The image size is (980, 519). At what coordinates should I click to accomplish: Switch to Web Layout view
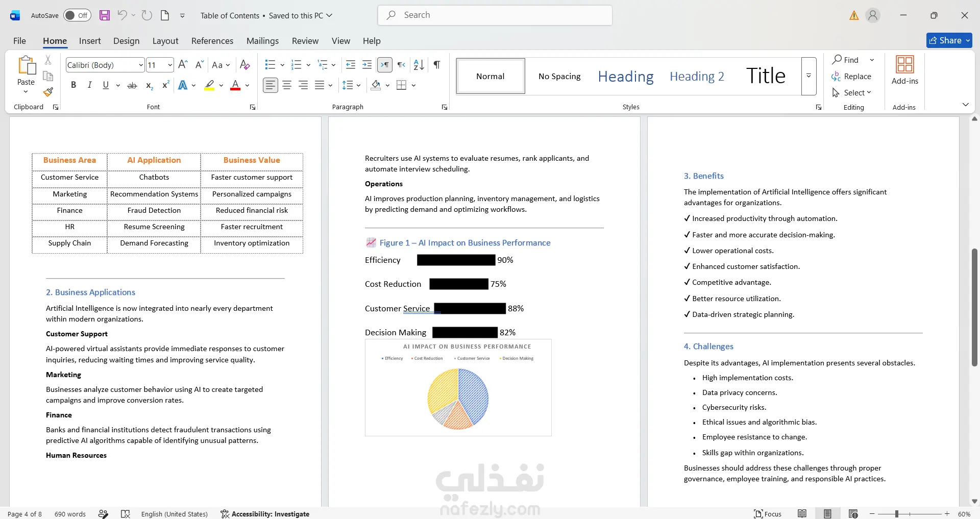pos(853,514)
